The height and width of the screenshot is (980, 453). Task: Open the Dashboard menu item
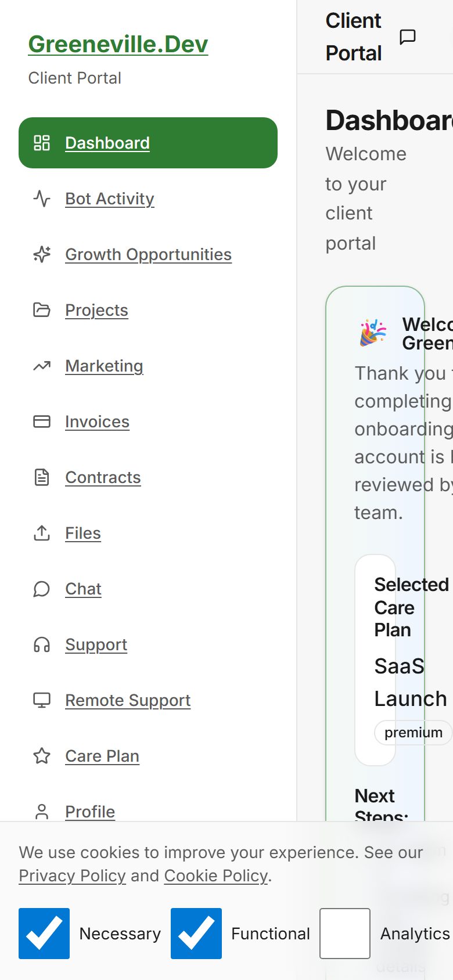click(x=107, y=143)
